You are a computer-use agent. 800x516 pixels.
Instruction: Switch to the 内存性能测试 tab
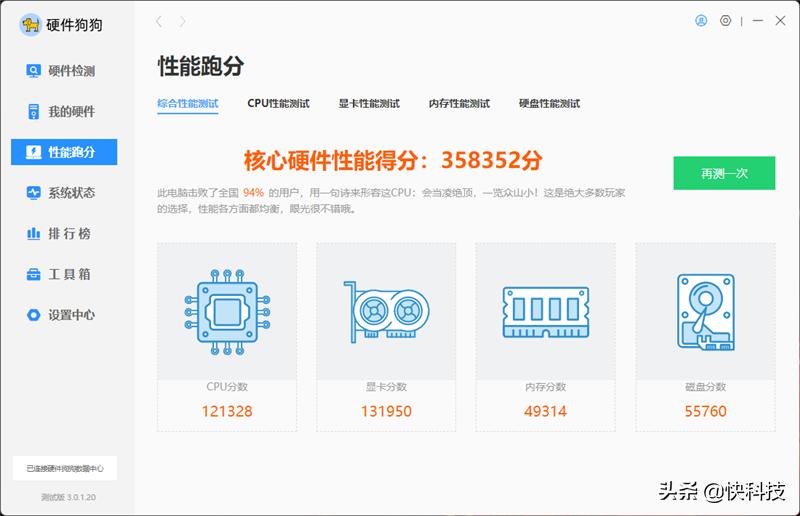pos(459,104)
